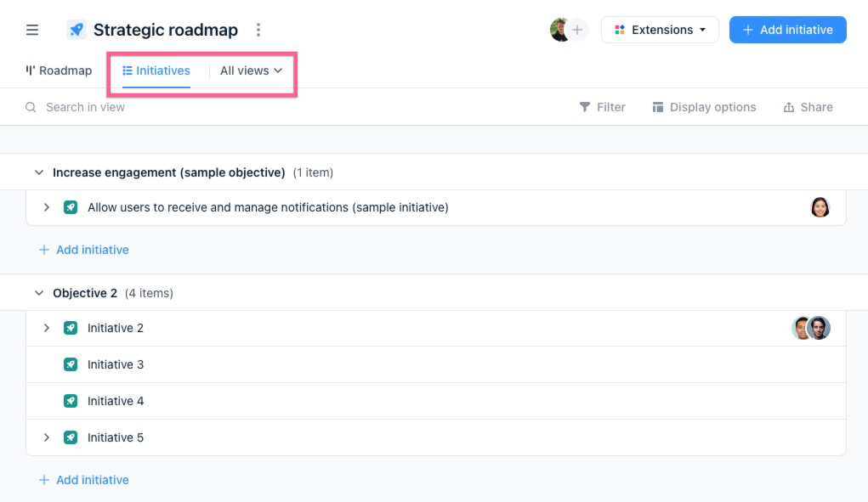The width and height of the screenshot is (868, 502).
Task: Add initiative under Objective 2
Action: pos(83,480)
